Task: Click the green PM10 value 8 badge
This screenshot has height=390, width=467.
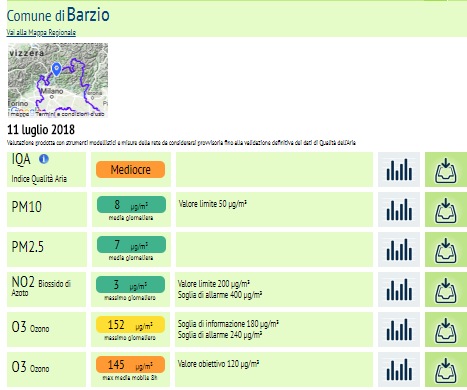Action: click(131, 204)
